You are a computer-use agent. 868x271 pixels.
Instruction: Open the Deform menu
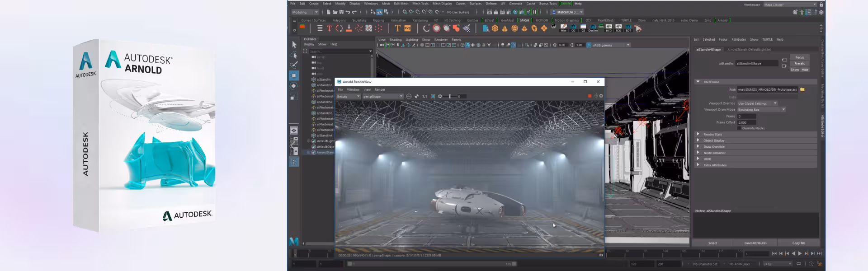point(491,4)
